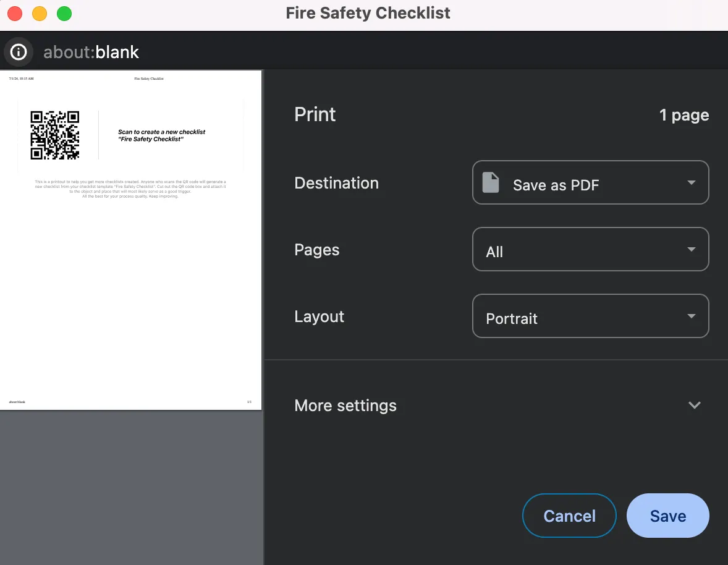Click the preview header date '7/1/24, 10:15 AM'
This screenshot has height=565, width=728.
click(22, 79)
